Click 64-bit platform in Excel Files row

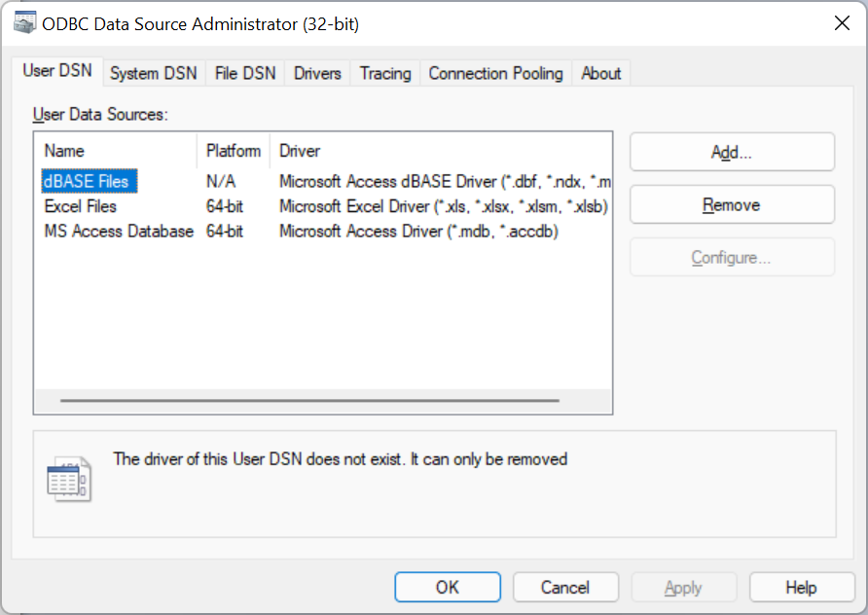225,206
